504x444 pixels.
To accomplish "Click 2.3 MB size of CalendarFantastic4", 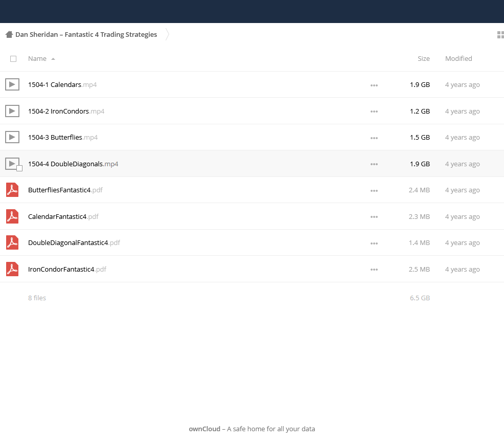I will pyautogui.click(x=419, y=216).
